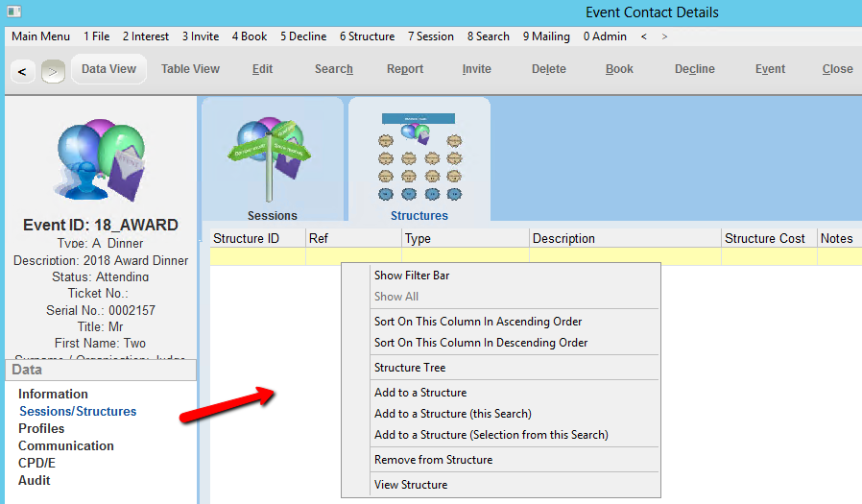Select Add to a Structure option

coord(419,393)
